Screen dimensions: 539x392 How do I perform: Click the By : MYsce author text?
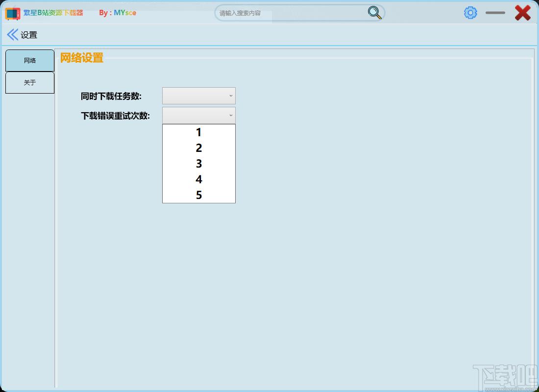(118, 13)
